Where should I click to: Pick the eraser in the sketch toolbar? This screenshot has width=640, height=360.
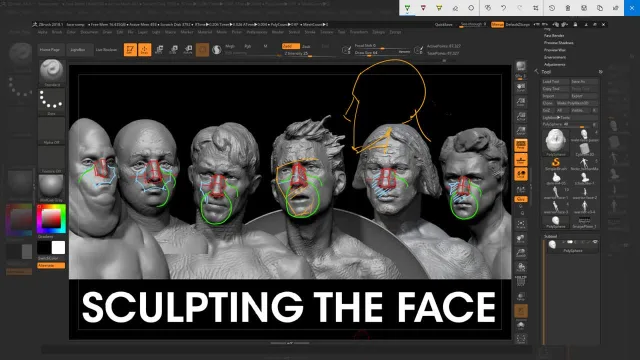[x=455, y=8]
